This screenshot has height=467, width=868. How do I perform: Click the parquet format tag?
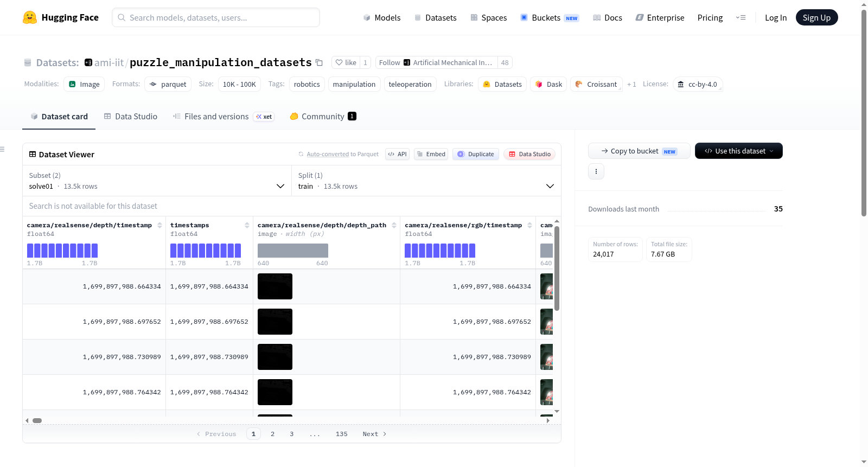click(168, 84)
